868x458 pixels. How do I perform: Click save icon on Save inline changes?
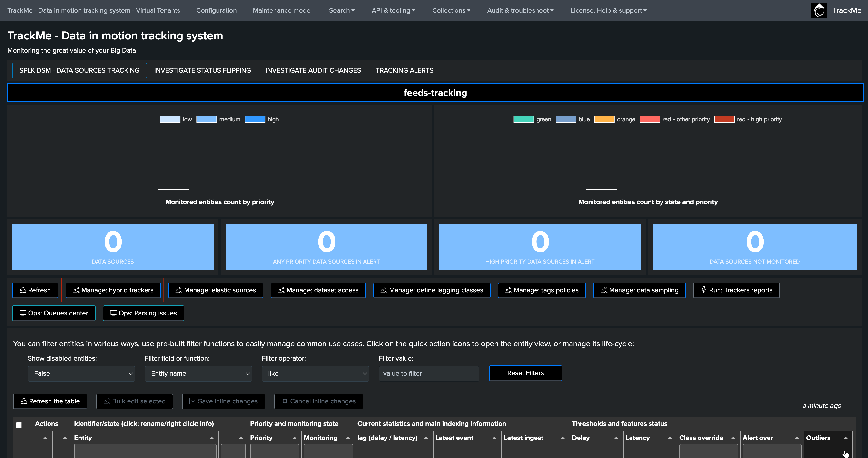click(x=193, y=401)
